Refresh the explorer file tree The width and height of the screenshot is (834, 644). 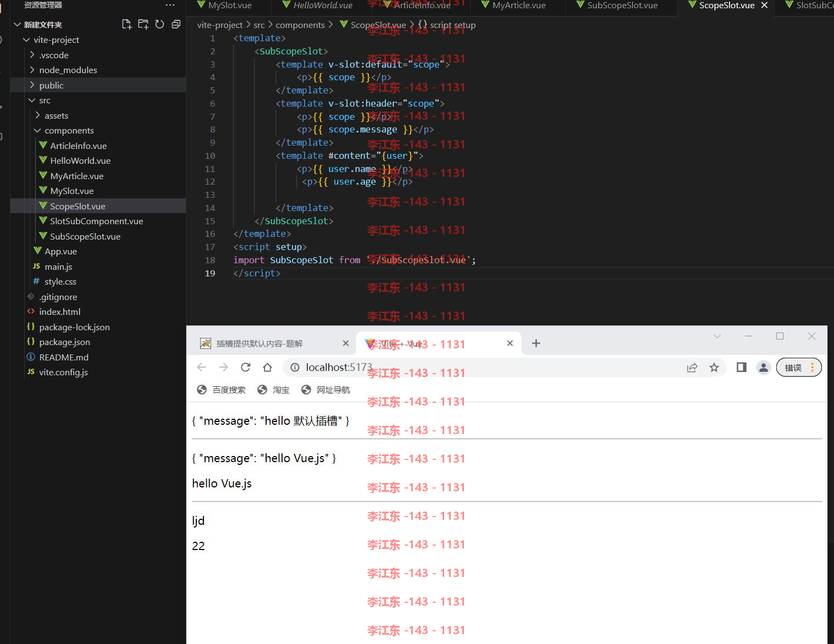point(159,24)
